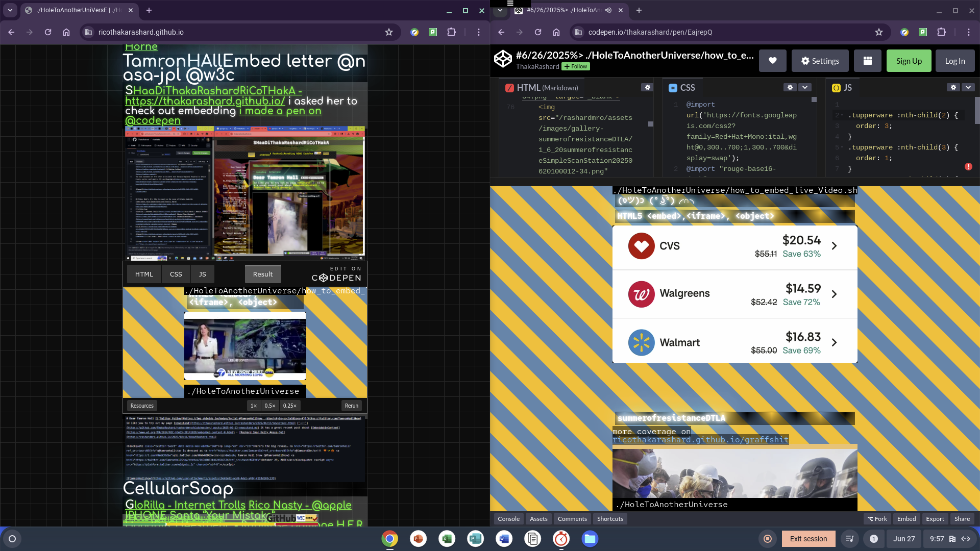
Task: Click JS error warning icon
Action: 968,166
